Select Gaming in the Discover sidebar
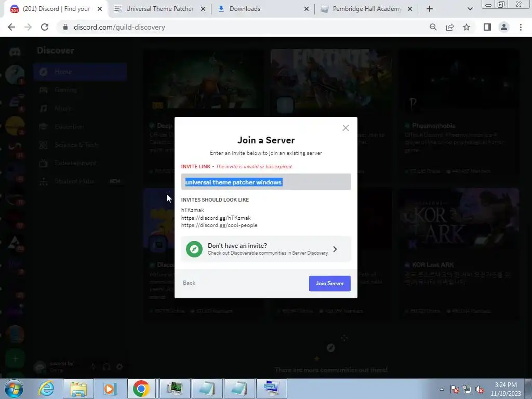Screen dimensions: 532x399 [80, 90]
